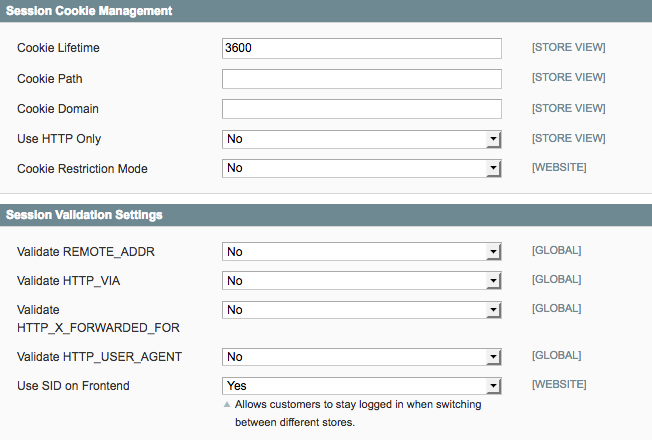652x440 pixels.
Task: Open the Validate HTTP_USER_AGENT dropdown
Action: pos(361,356)
